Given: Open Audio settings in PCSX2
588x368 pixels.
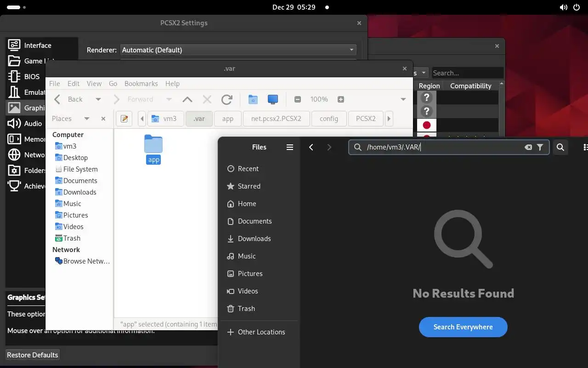Looking at the screenshot, I should [25, 123].
